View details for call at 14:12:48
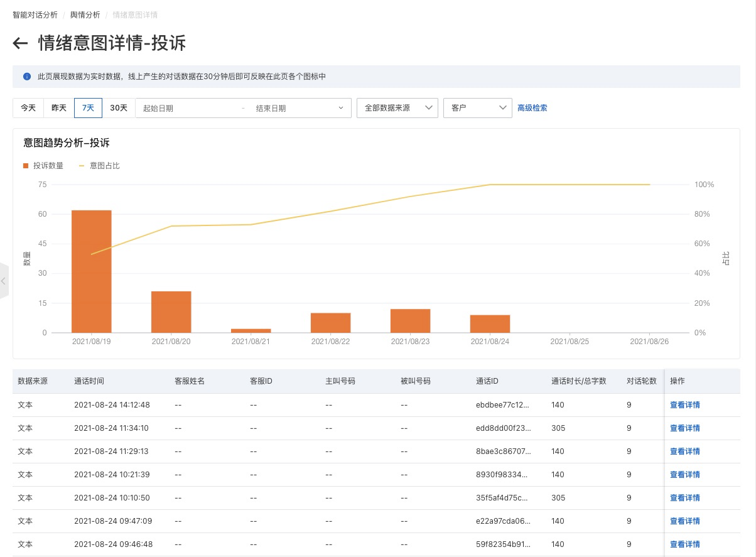The height and width of the screenshot is (557, 756). 685,405
